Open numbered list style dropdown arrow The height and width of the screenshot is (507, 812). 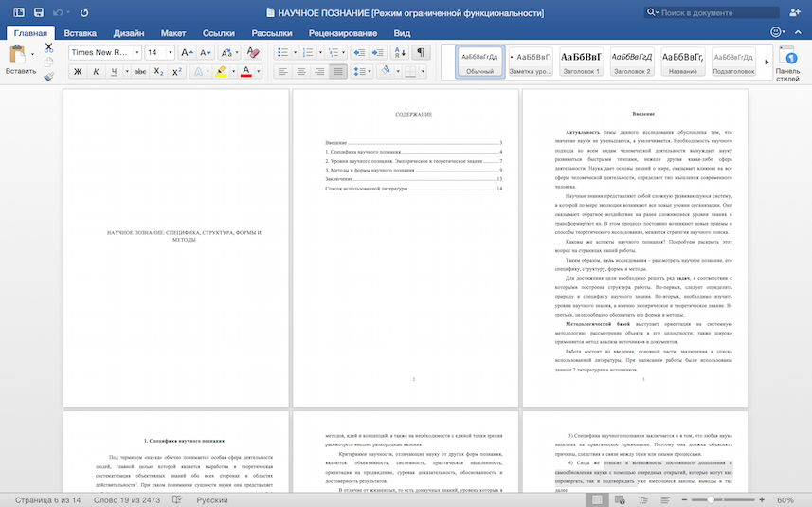(x=320, y=52)
